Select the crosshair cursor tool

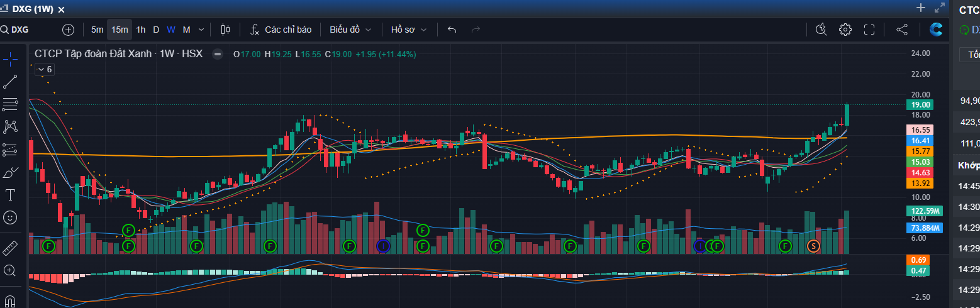(10, 58)
